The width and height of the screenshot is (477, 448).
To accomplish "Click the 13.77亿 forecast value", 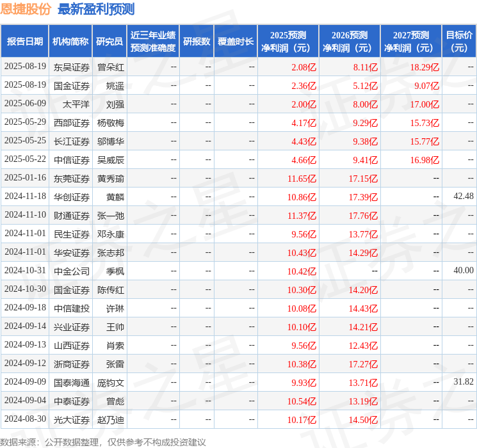I will coord(363,234).
